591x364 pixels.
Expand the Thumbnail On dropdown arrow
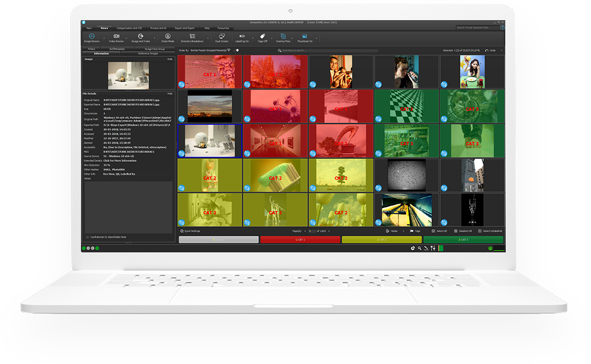(x=316, y=38)
